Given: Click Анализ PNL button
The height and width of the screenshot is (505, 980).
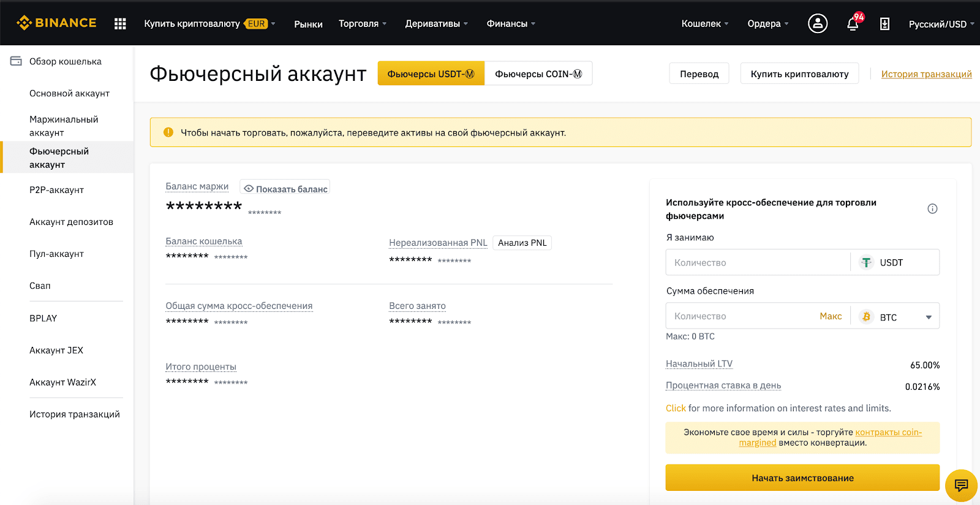Looking at the screenshot, I should [522, 243].
